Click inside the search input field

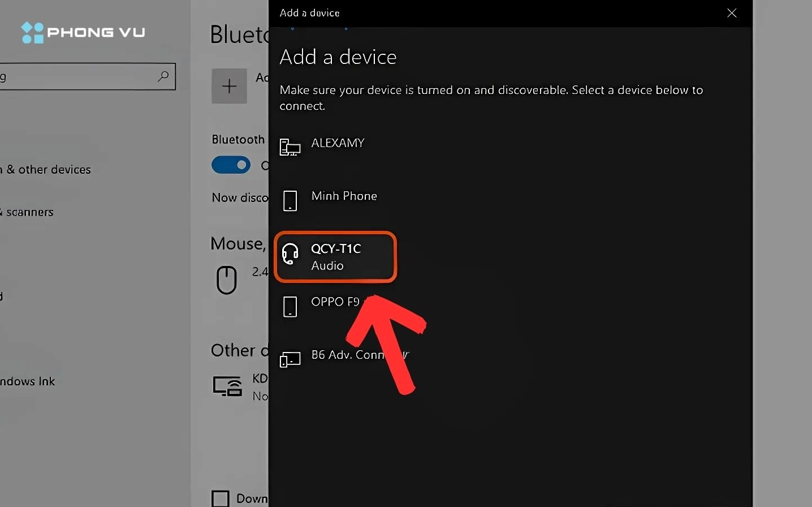pos(79,76)
